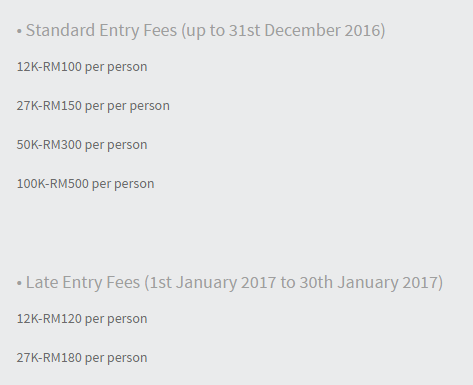The width and height of the screenshot is (473, 385).
Task: Click the bullet before Standard Entry Fees
Action: click(x=19, y=31)
